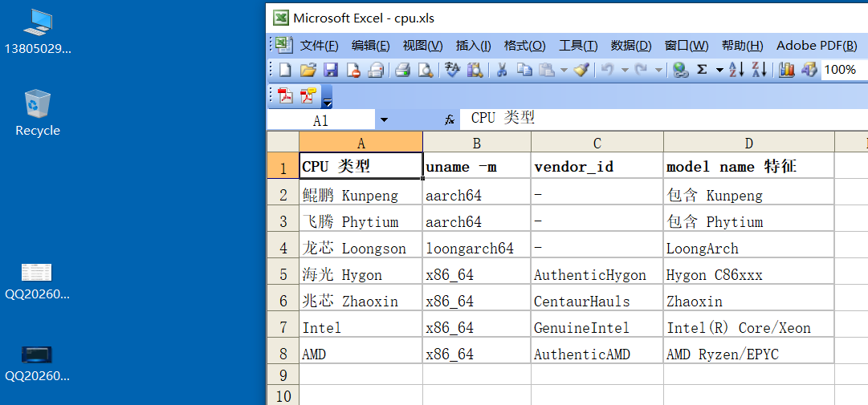Click the Redo arrow icon
The width and height of the screenshot is (868, 405).
tap(641, 70)
